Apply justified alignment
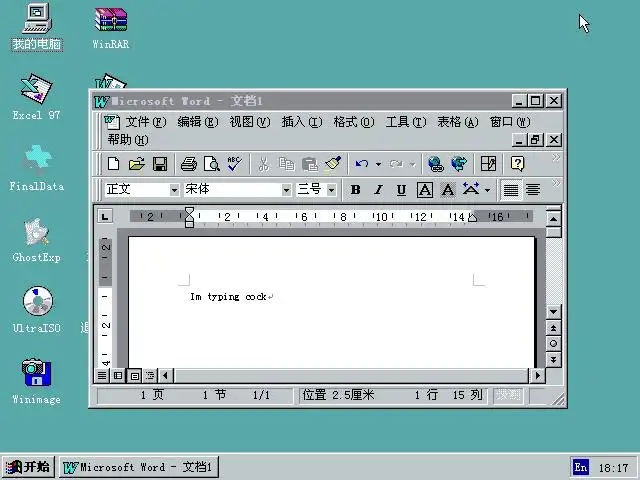Image resolution: width=640 pixels, height=480 pixels. pyautogui.click(x=511, y=190)
